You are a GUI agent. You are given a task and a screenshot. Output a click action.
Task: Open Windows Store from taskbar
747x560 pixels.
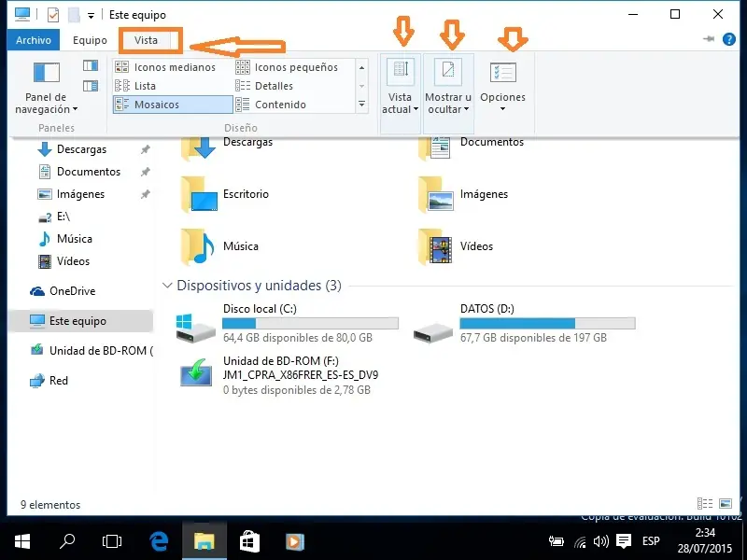click(x=249, y=541)
